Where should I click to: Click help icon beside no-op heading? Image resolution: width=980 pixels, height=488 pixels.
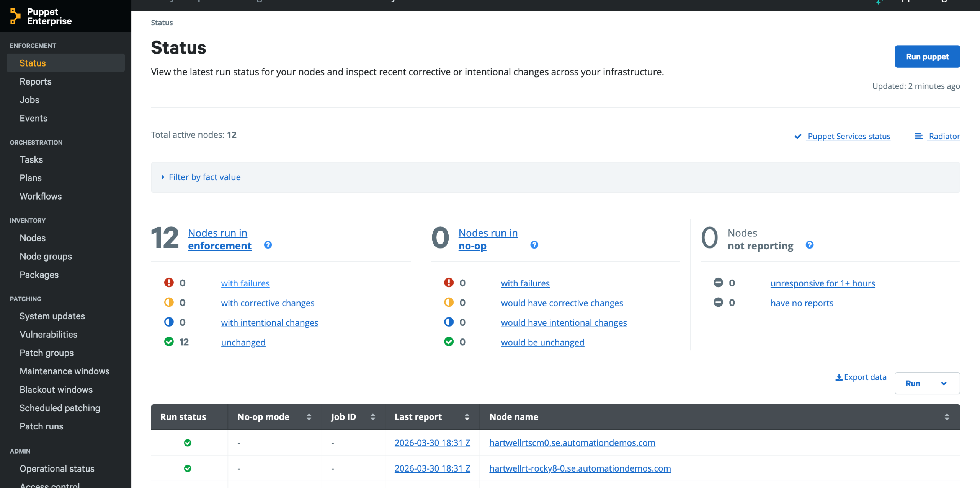(x=534, y=245)
